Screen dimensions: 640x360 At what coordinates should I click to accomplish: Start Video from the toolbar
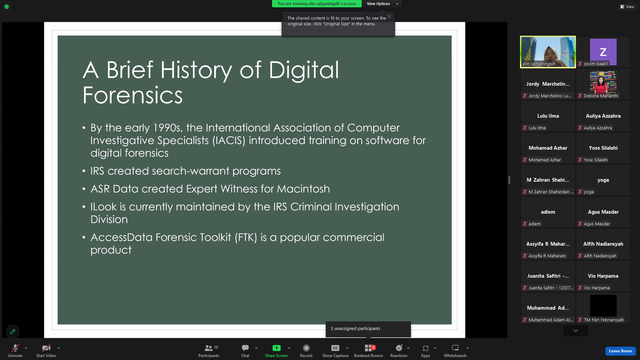(46, 350)
